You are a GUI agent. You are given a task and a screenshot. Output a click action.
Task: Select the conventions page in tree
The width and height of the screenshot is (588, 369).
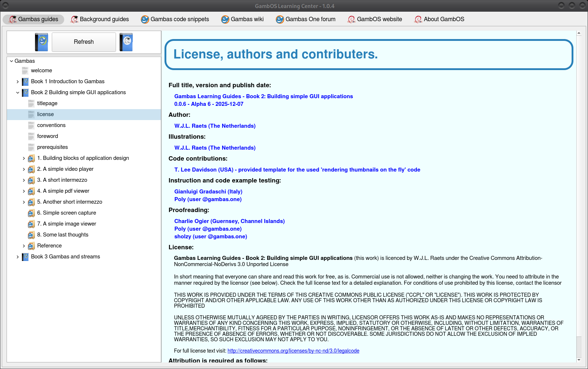(51, 125)
